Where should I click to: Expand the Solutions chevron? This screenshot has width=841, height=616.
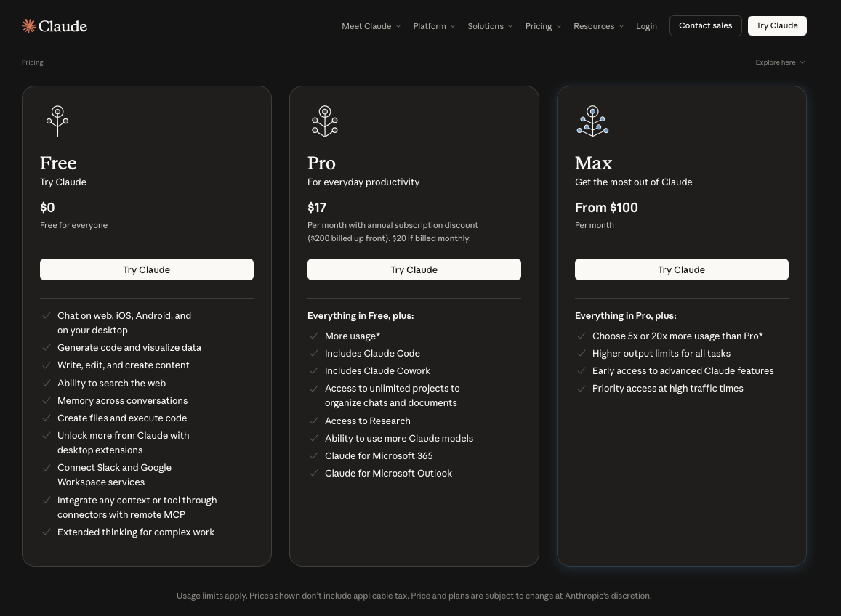point(510,26)
